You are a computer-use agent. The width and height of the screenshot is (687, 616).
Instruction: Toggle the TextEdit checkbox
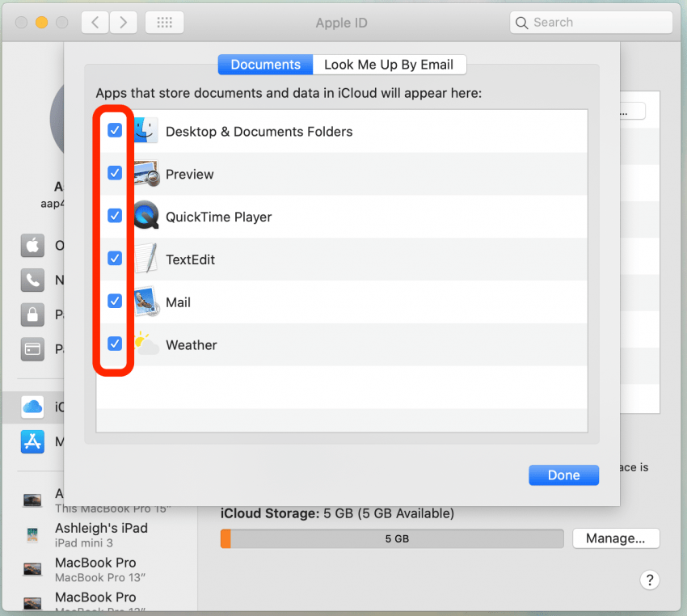click(115, 259)
